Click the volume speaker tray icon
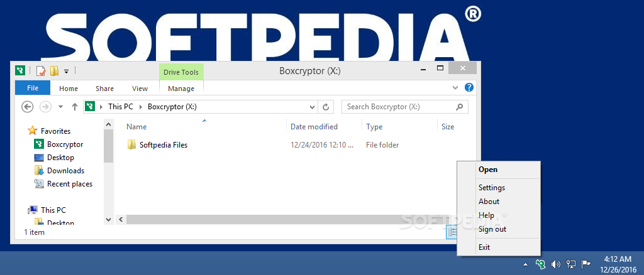 tap(556, 264)
